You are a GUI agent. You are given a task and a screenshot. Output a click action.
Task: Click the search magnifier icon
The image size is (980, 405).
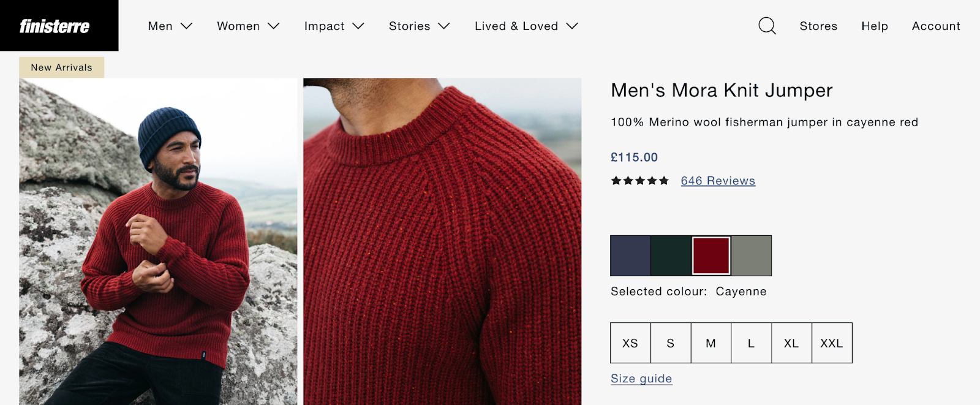click(767, 26)
